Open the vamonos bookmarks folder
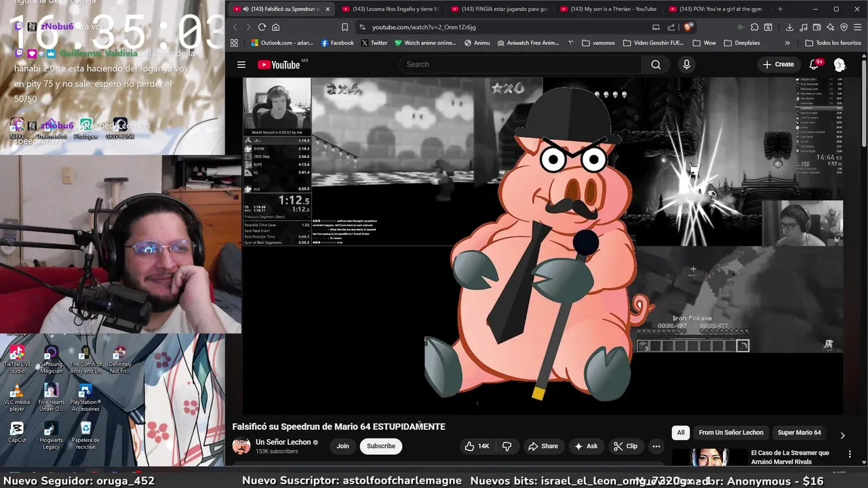This screenshot has width=868, height=488. [598, 43]
